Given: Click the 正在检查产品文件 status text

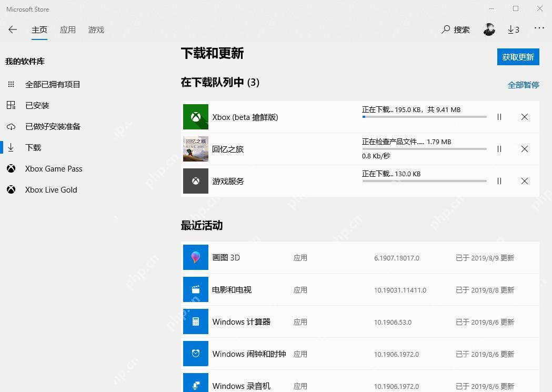Looking at the screenshot, I should coord(393,142).
